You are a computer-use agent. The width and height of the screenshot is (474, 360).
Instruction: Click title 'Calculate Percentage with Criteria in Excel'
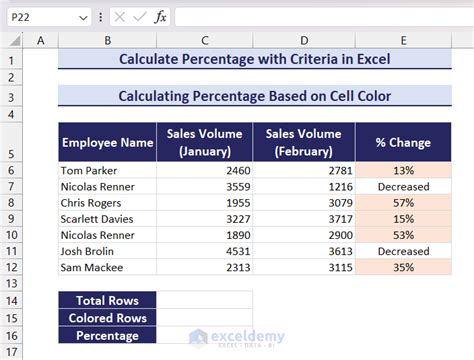coord(255,59)
